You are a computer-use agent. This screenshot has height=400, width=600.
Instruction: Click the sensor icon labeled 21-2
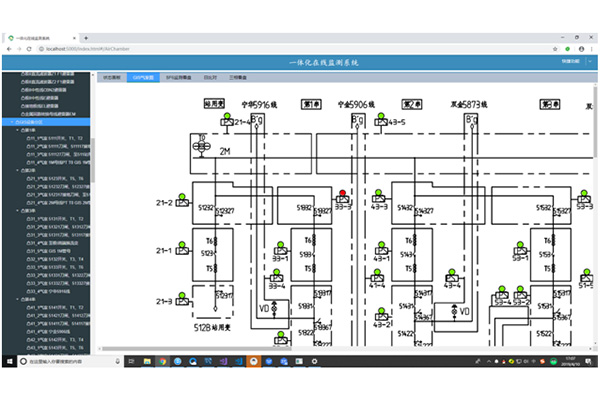pyautogui.click(x=184, y=203)
